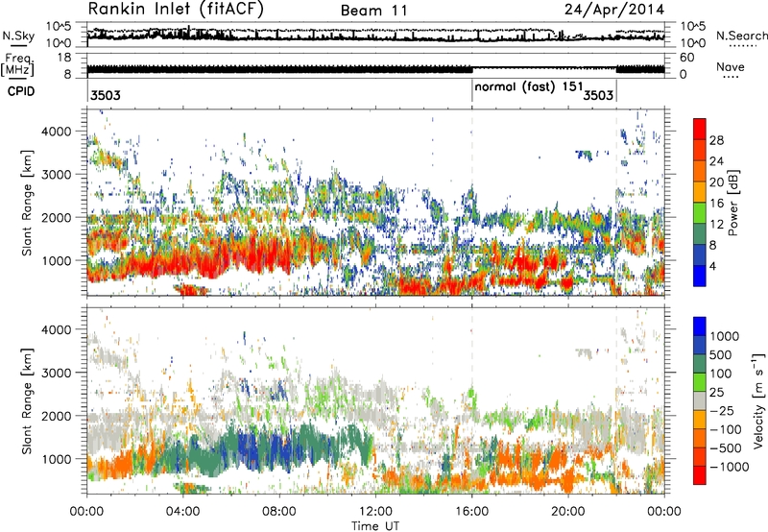The image size is (768, 532).
Task: Click the blue bottom segment of power colorbar
Action: (700, 276)
